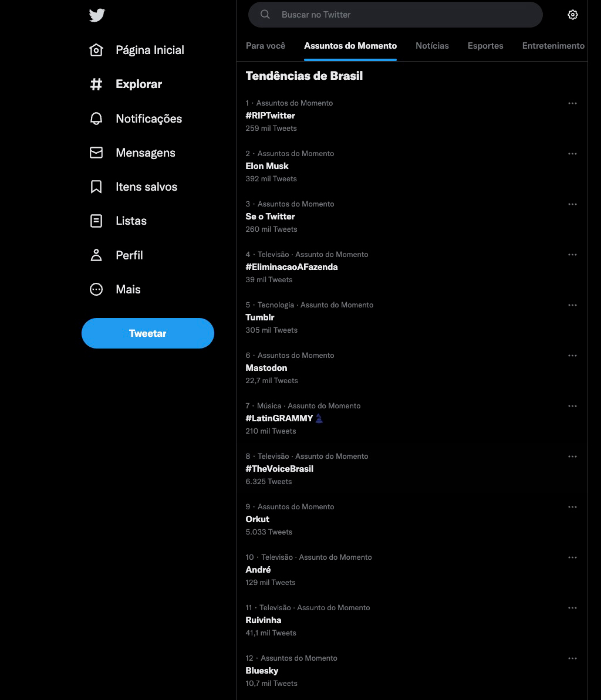The height and width of the screenshot is (700, 601).
Task: Switch to the Para você tab
Action: tap(265, 46)
